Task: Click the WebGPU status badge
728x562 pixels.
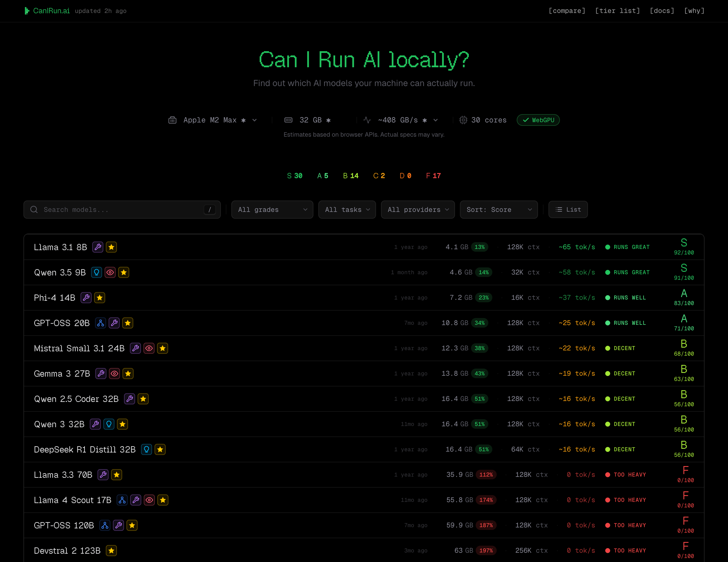Action: pyautogui.click(x=538, y=120)
